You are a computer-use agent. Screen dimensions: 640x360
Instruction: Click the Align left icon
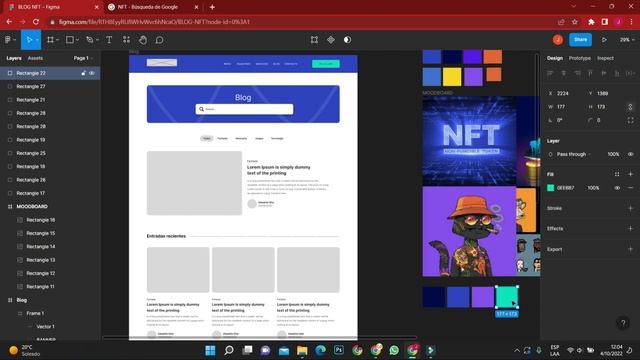point(550,73)
